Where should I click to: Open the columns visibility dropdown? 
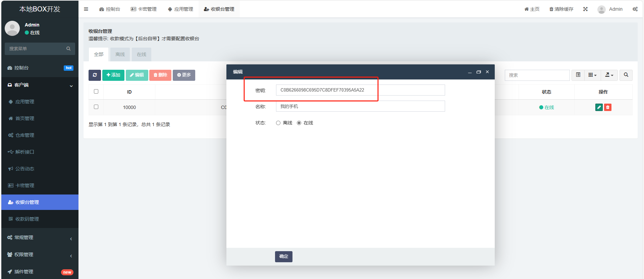(x=592, y=75)
